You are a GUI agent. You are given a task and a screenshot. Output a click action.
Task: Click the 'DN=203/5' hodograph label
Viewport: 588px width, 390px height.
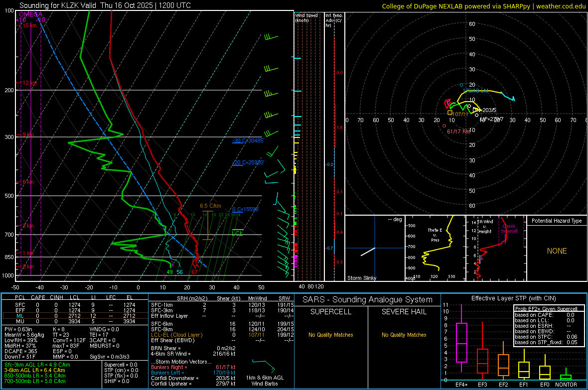(x=484, y=110)
